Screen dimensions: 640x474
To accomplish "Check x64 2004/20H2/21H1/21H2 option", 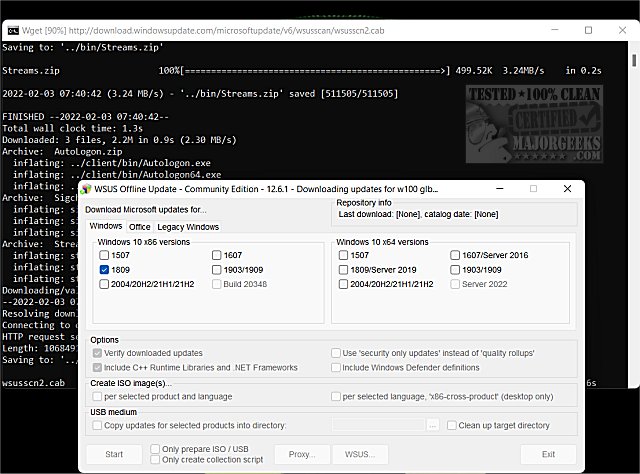I will click(343, 284).
